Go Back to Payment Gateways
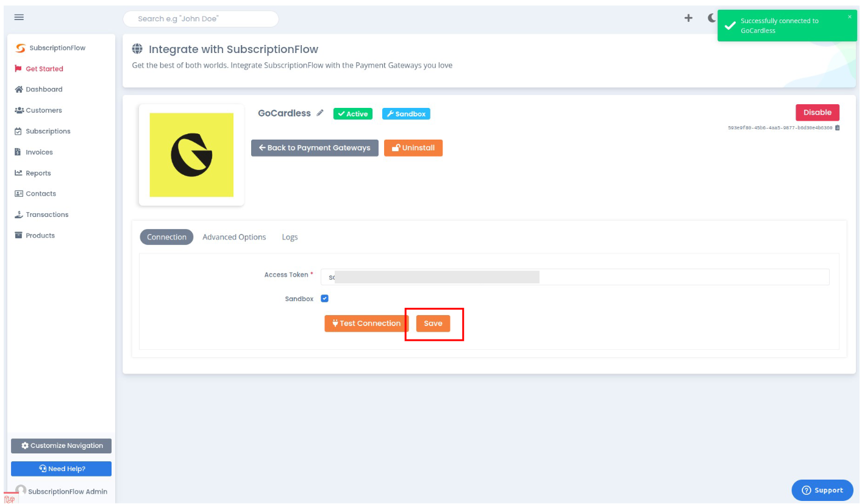 coord(315,148)
